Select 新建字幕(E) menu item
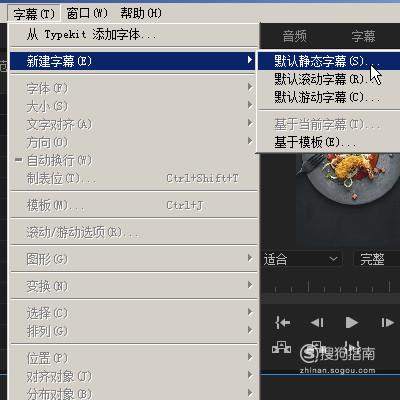Image resolution: width=400 pixels, height=400 pixels. click(132, 61)
